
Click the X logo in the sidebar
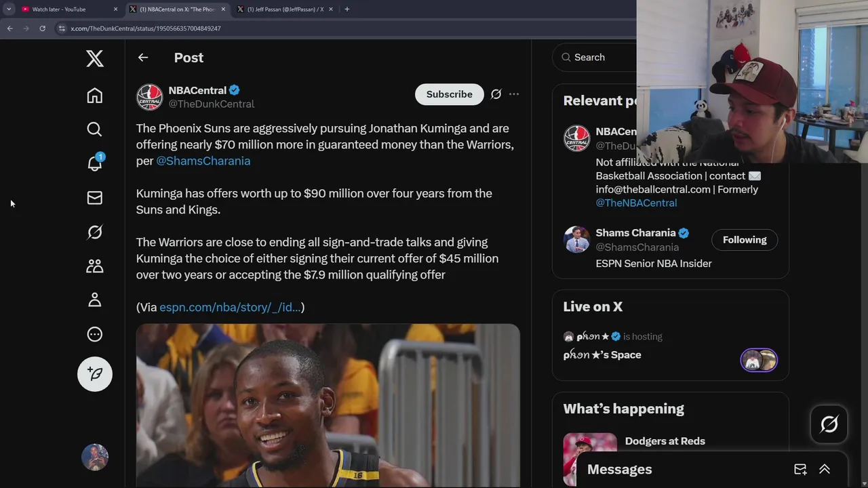[95, 58]
